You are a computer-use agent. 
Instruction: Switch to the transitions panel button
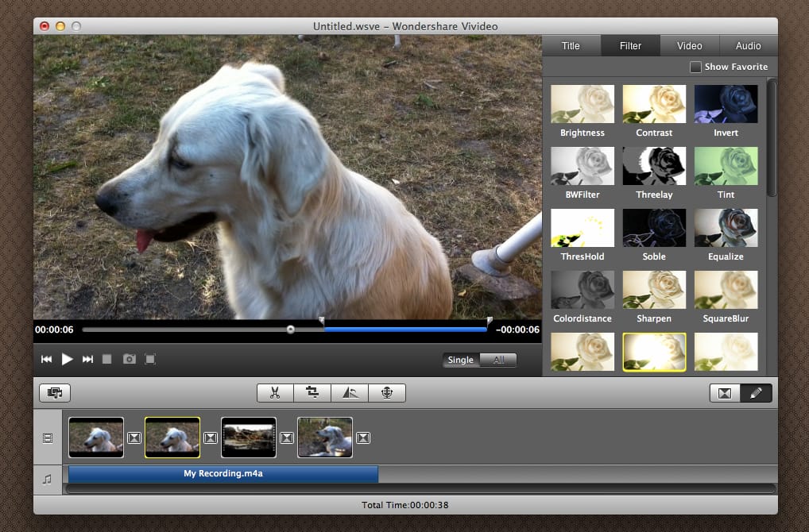[x=725, y=393]
